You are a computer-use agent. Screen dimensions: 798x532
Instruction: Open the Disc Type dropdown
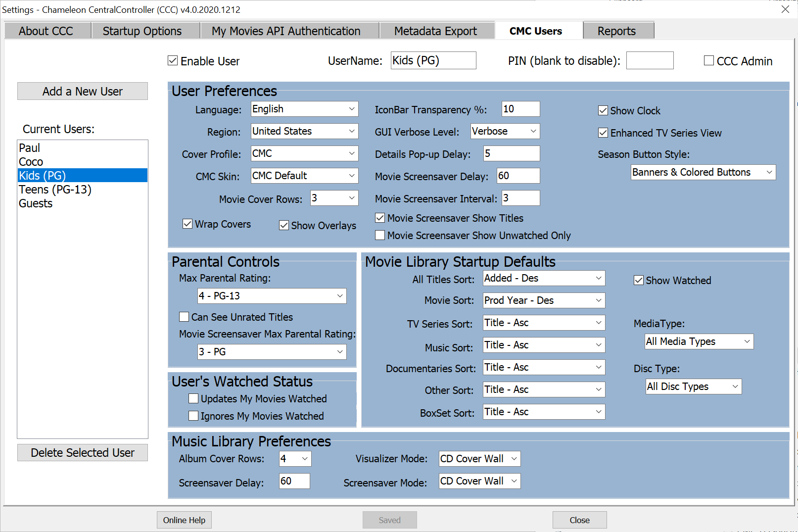[693, 387]
